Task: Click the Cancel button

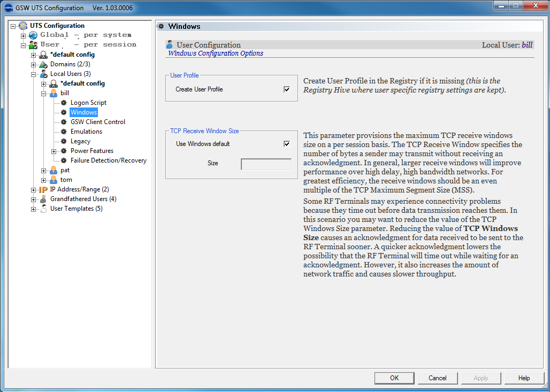Action: (x=438, y=378)
